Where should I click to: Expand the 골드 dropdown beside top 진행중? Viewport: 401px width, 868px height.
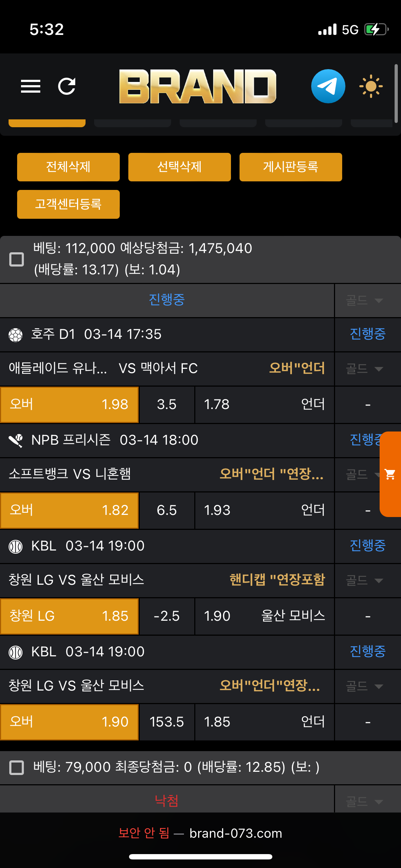[x=364, y=300]
